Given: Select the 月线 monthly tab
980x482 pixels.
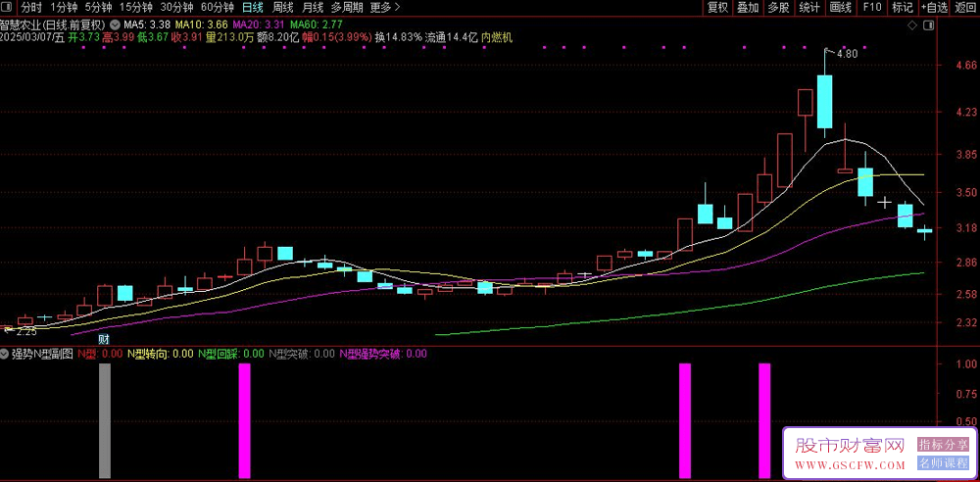Looking at the screenshot, I should (313, 8).
